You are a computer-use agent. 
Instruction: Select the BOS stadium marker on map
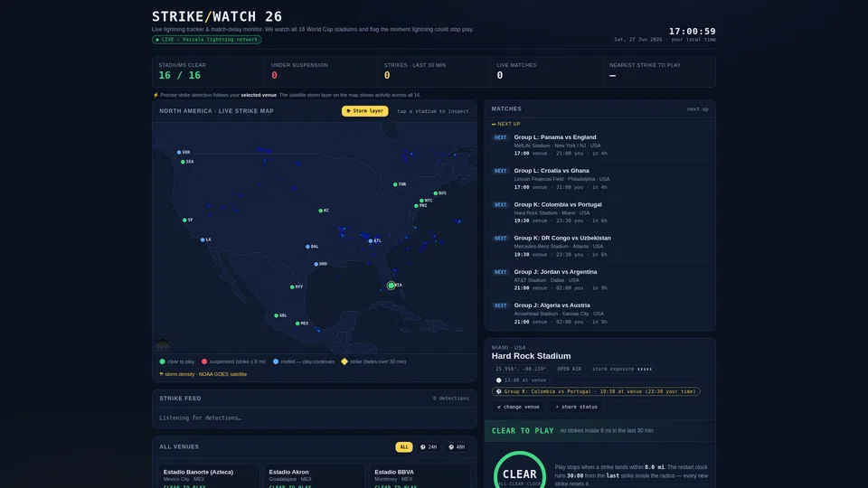coord(436,193)
